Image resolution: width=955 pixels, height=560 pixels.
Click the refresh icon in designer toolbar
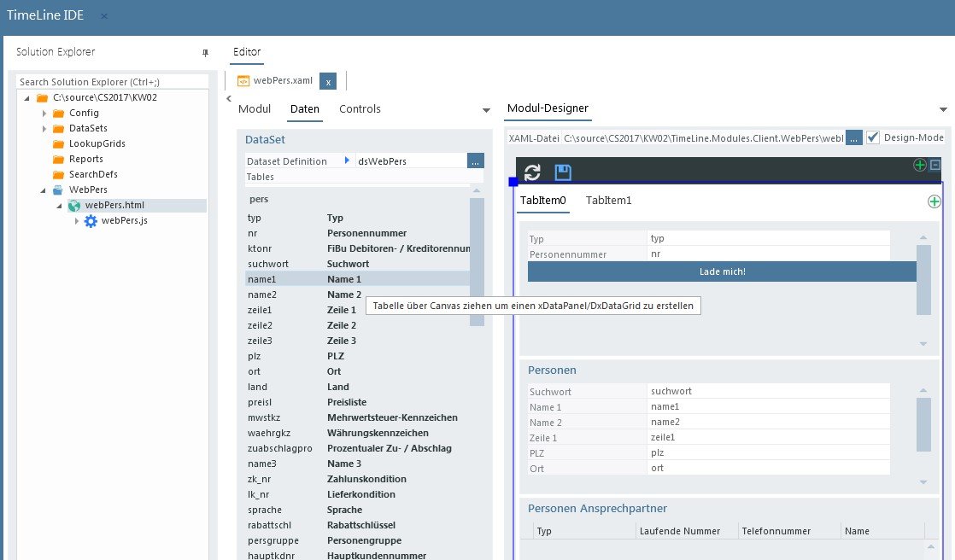click(x=532, y=172)
